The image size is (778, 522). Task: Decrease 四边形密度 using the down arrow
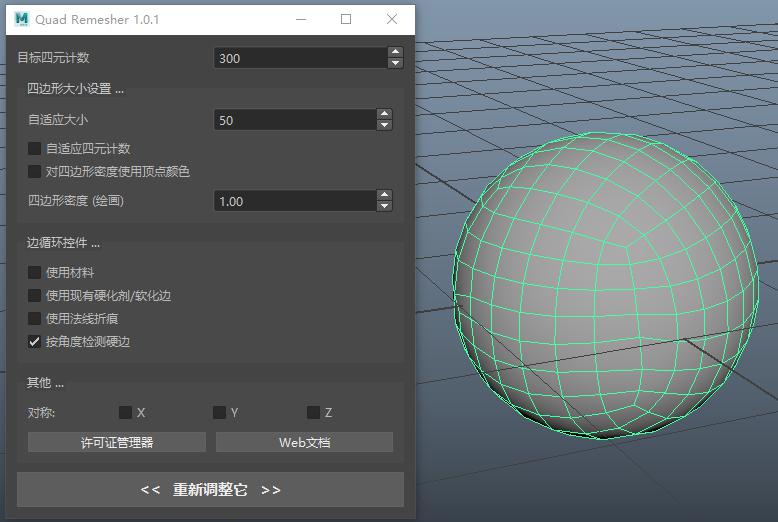click(385, 207)
